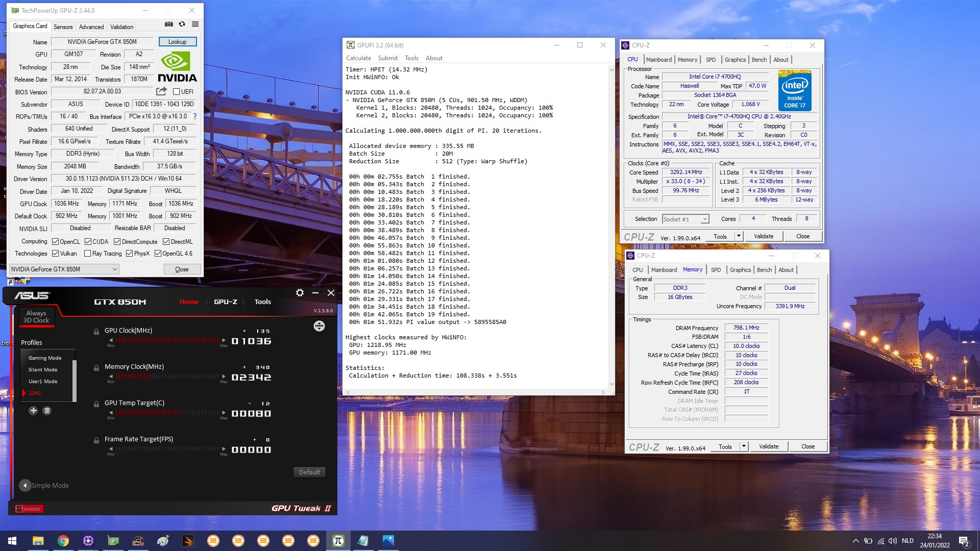Viewport: 980px width, 551px height.
Task: Toggle the DirectCompute checkbox
Action: (117, 242)
